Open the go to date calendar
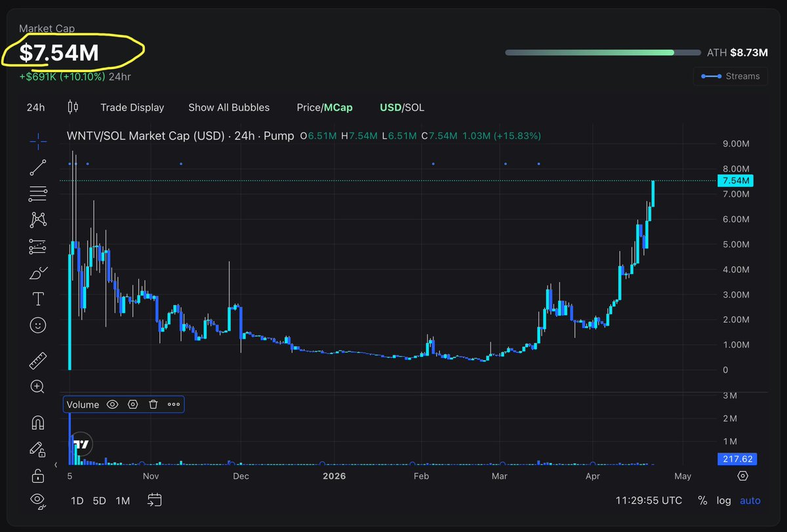This screenshot has height=532, width=787. coord(155,501)
